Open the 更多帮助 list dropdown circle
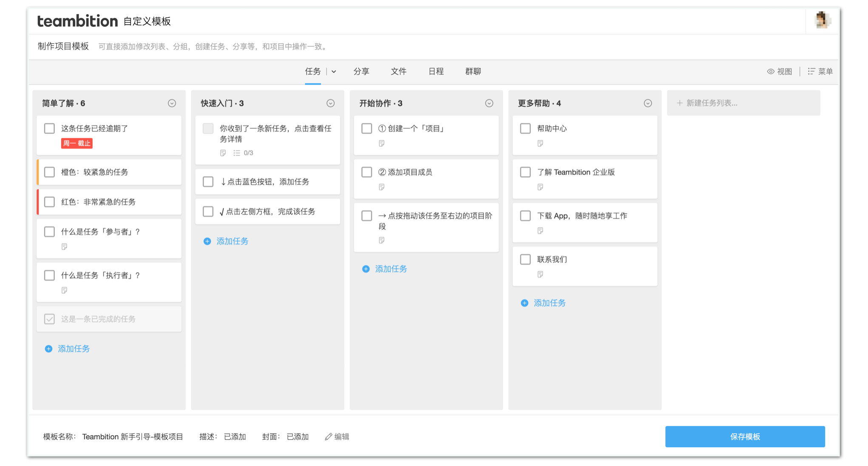 click(x=647, y=103)
